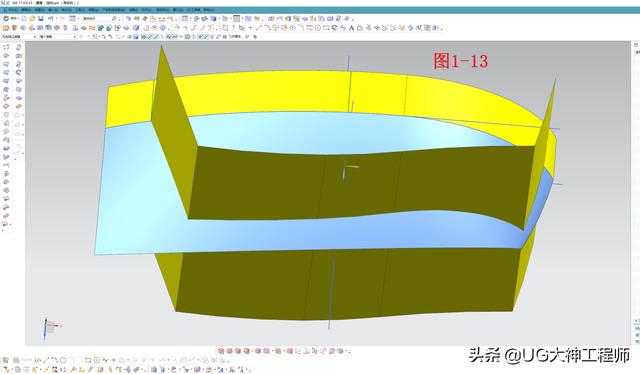Toggle the blue highlighted selection bar icon

click(x=136, y=37)
